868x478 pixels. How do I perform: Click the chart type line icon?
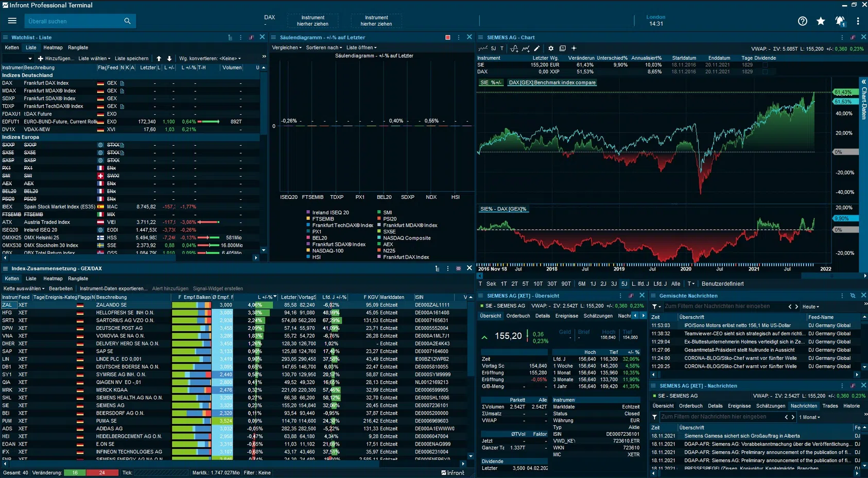tap(483, 48)
